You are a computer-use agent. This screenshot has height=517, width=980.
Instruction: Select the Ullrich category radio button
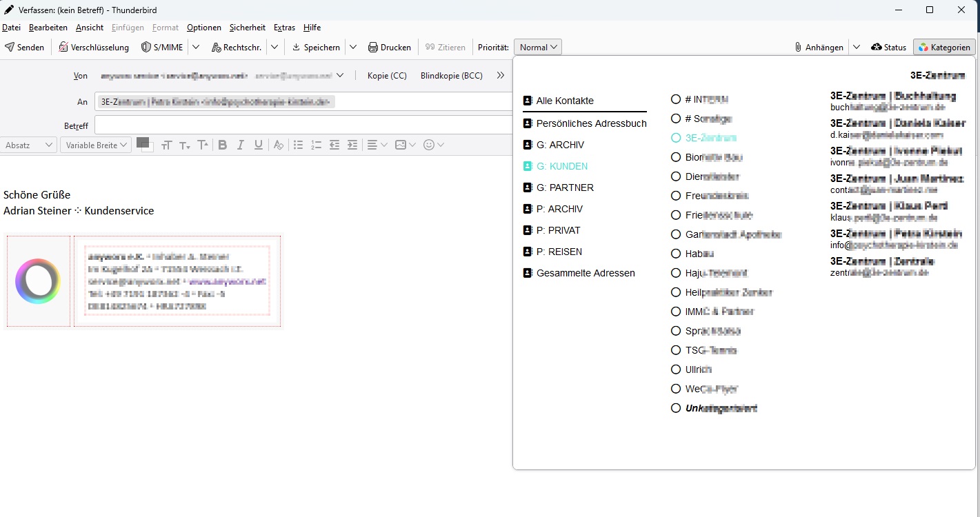tap(676, 369)
